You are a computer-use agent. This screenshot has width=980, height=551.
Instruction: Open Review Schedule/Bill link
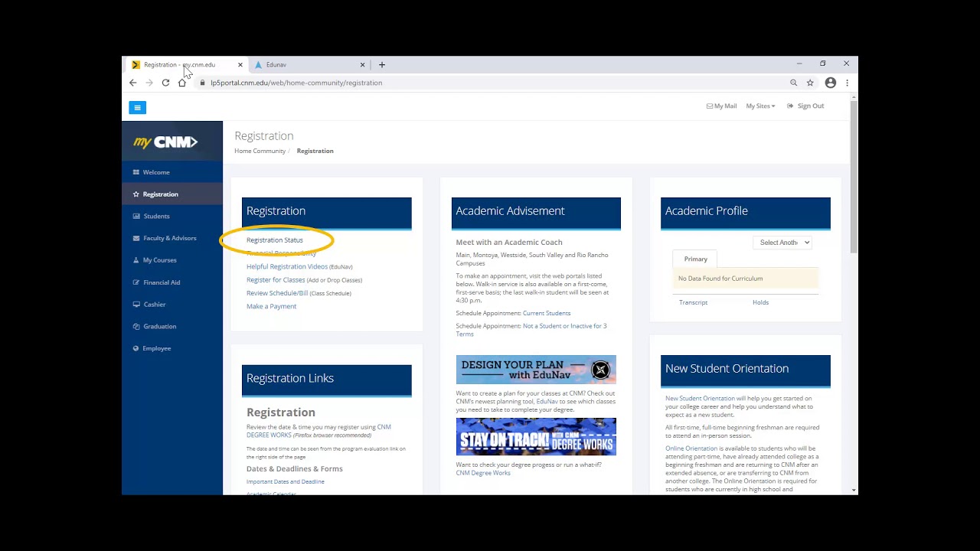277,293
